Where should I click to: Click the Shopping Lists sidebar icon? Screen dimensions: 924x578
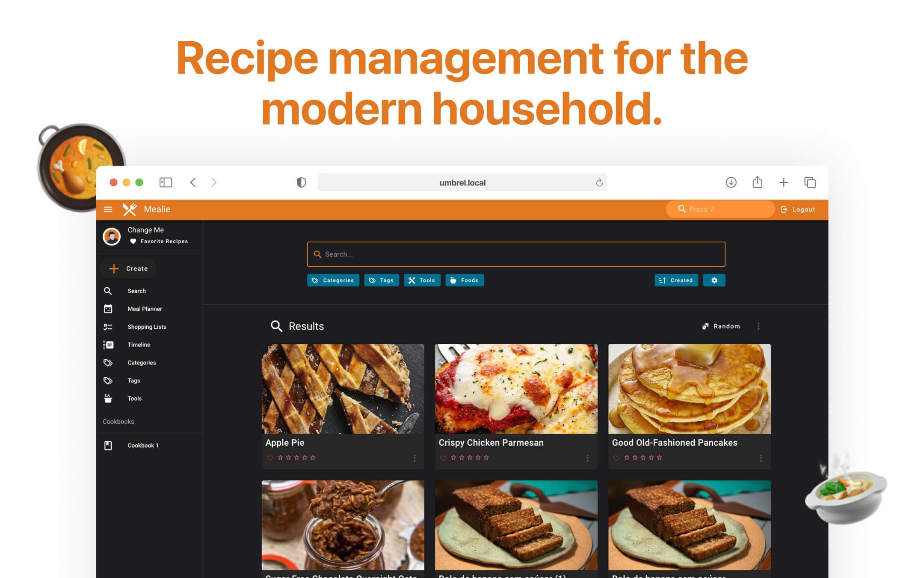tap(108, 327)
